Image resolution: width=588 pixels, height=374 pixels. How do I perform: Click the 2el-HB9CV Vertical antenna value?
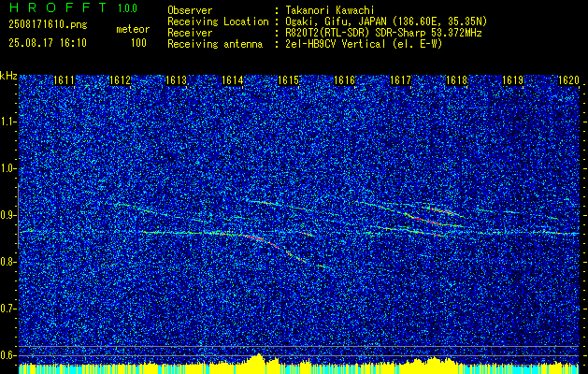click(364, 44)
